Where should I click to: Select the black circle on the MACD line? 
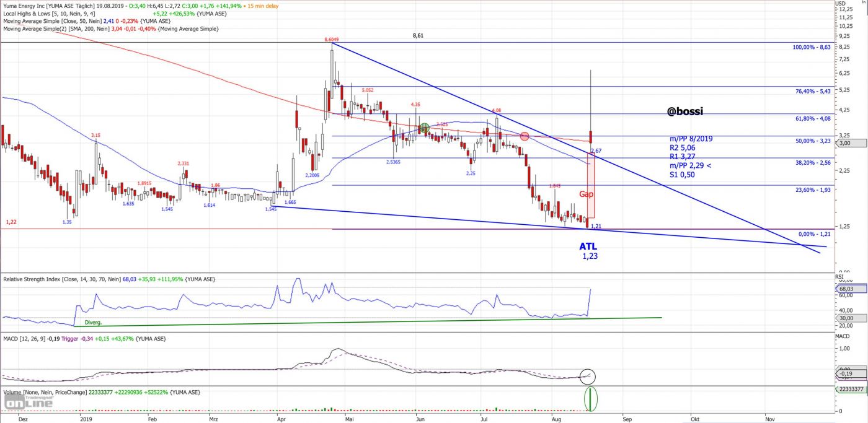click(x=588, y=375)
